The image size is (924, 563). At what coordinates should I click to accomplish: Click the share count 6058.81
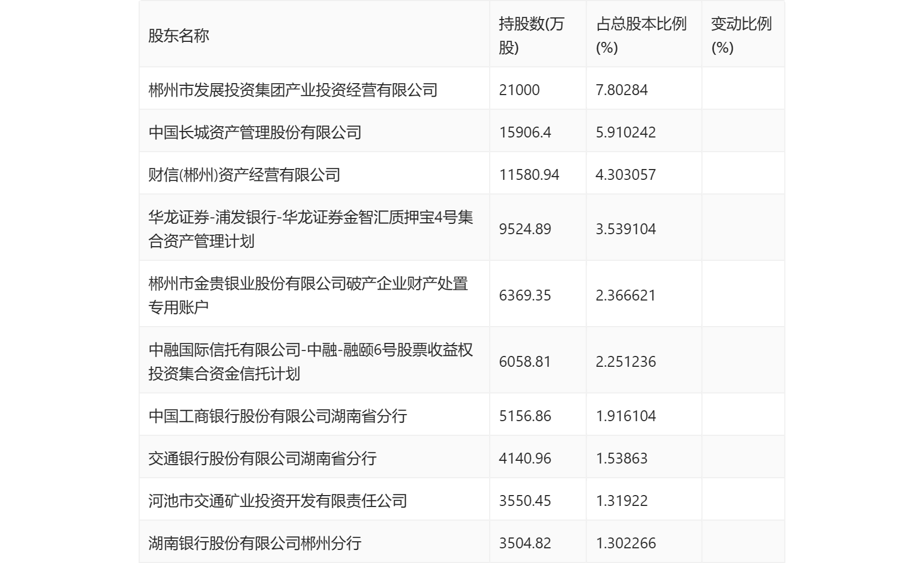[x=525, y=361]
